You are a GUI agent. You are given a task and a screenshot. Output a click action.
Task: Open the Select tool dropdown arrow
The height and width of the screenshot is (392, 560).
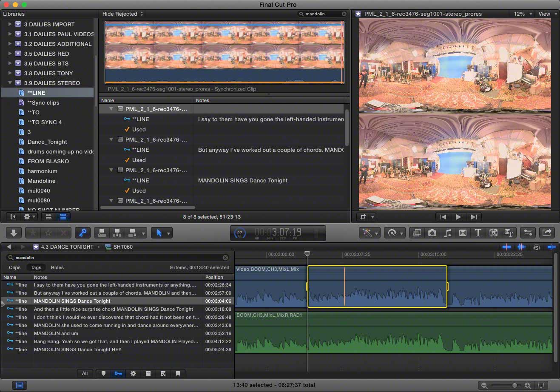coord(169,233)
